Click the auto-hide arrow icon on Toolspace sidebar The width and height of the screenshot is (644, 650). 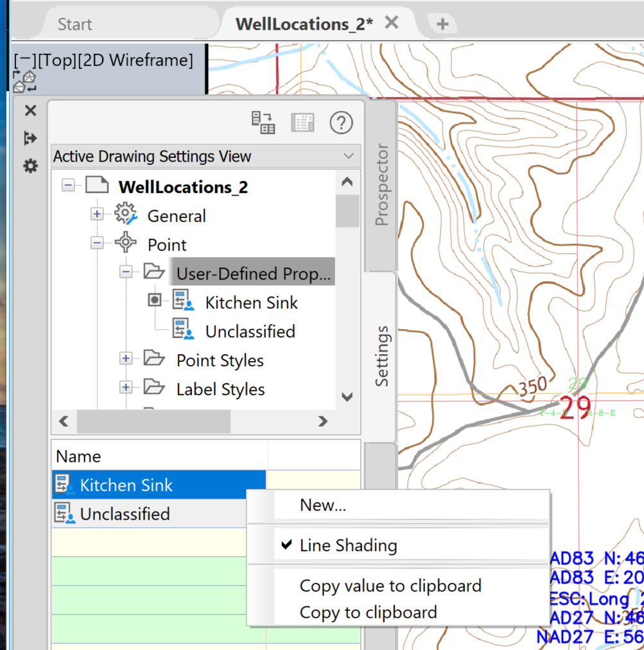click(30, 138)
